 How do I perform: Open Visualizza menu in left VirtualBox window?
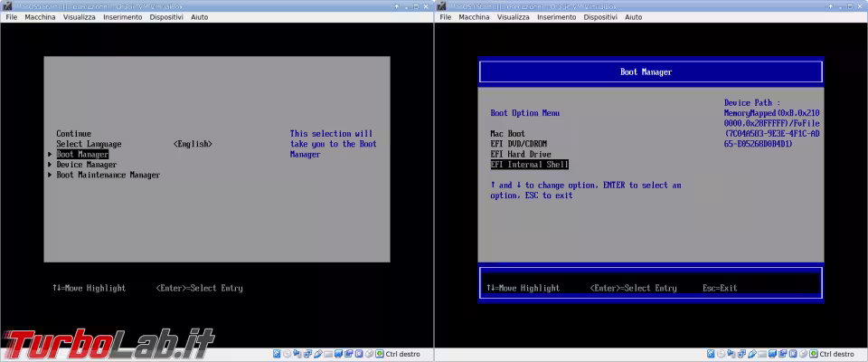80,17
